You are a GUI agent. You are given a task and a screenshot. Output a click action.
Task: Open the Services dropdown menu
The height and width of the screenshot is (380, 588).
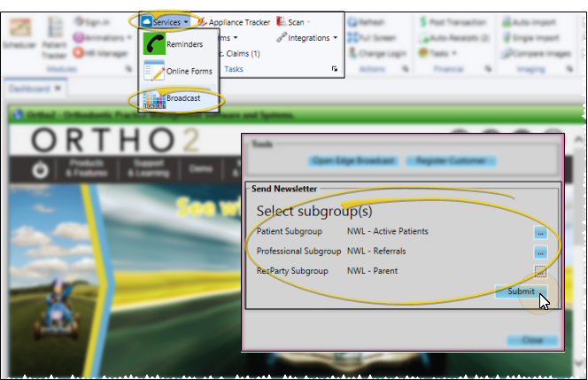coord(165,21)
